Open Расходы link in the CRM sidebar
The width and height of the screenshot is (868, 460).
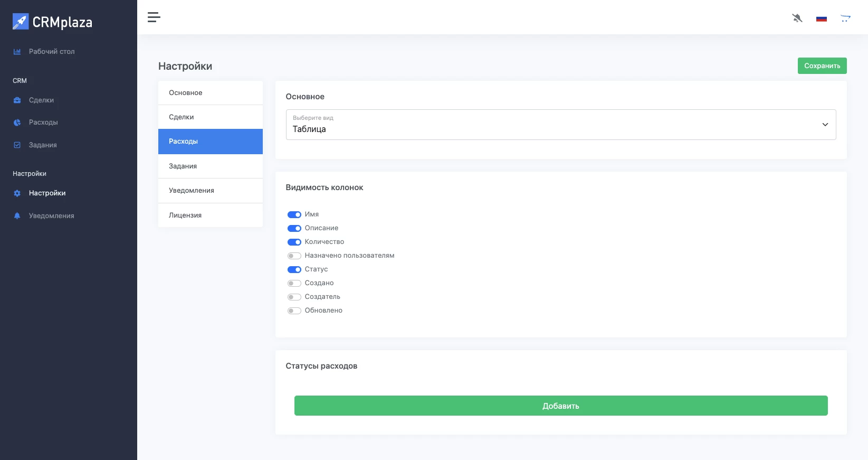tap(43, 122)
